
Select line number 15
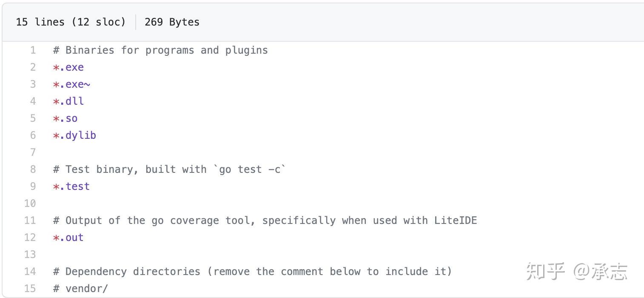(x=30, y=289)
